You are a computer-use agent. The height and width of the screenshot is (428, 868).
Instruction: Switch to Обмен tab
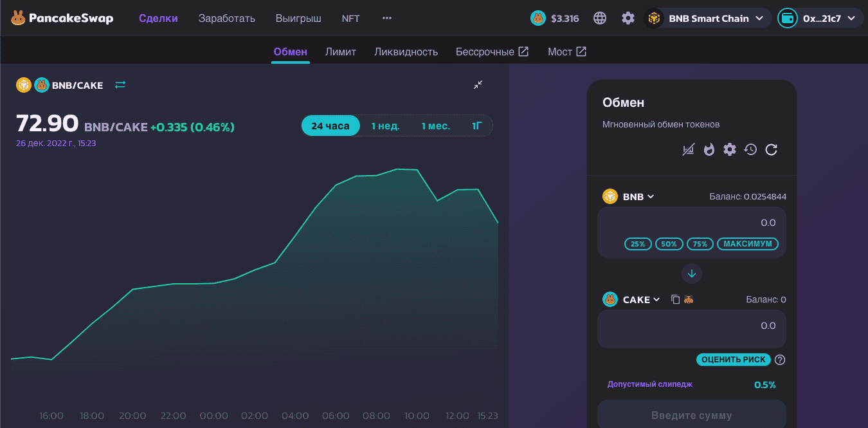[291, 51]
